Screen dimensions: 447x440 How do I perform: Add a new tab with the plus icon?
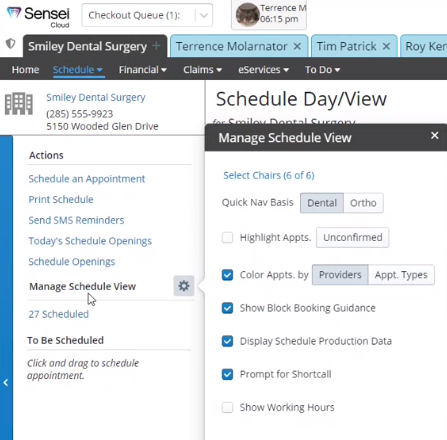156,46
